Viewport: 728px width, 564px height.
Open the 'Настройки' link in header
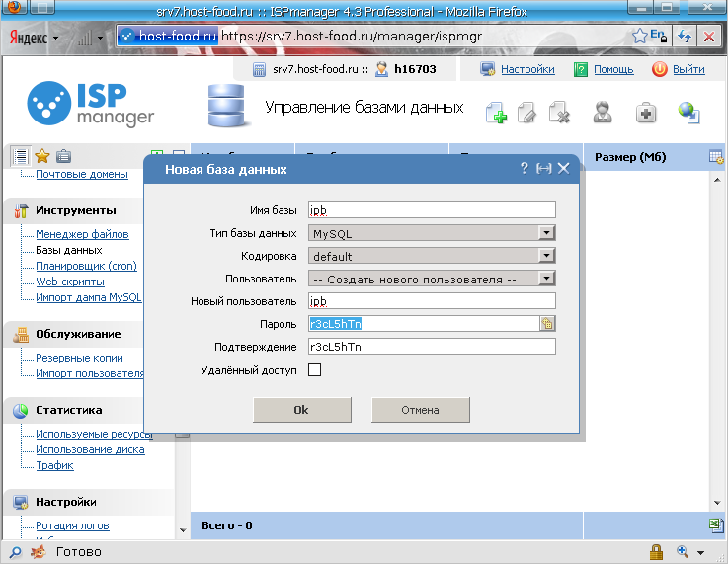coord(526,70)
